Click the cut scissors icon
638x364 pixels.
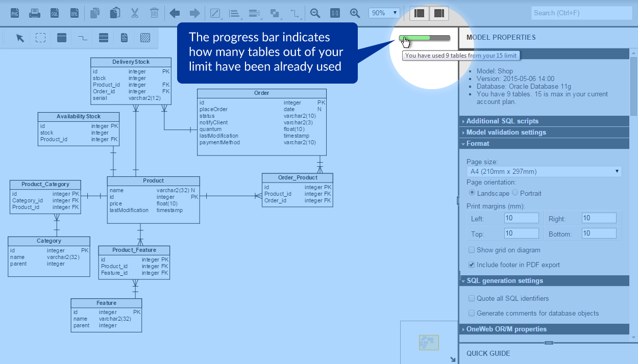pos(135,13)
